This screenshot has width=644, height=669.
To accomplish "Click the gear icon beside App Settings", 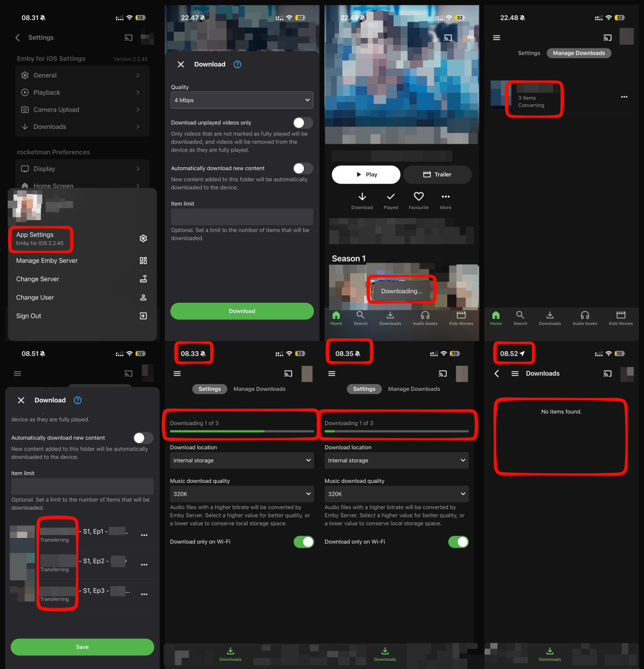I will 143,239.
